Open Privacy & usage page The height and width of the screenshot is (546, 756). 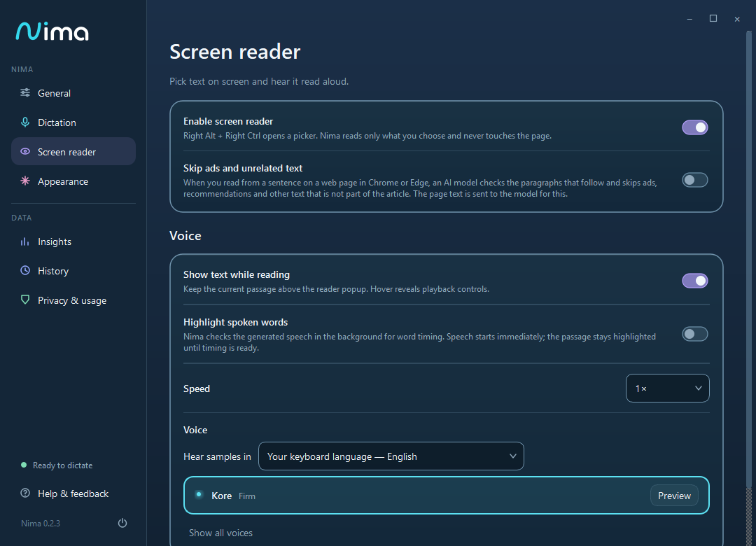73,300
